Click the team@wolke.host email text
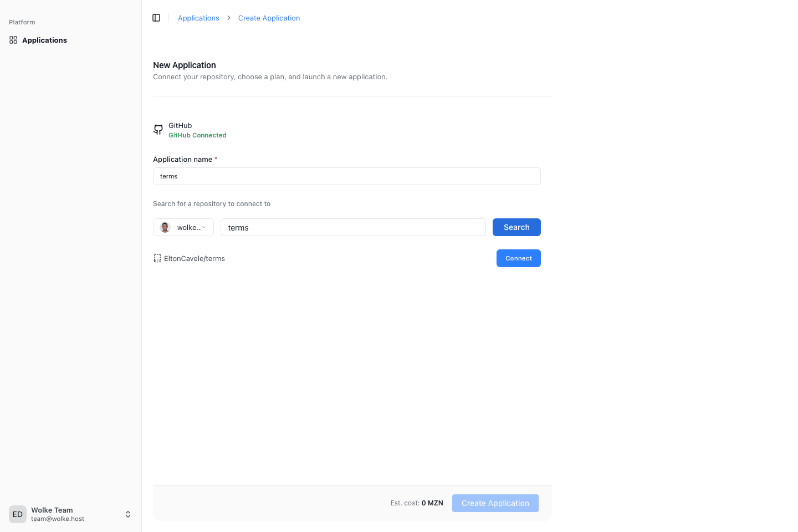The width and height of the screenshot is (798, 532). click(58, 519)
